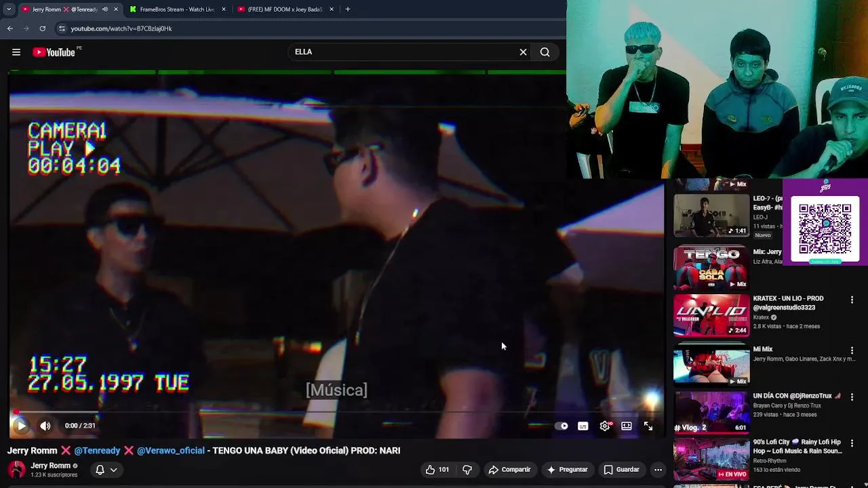Click the address bar URL

pyautogui.click(x=121, y=28)
